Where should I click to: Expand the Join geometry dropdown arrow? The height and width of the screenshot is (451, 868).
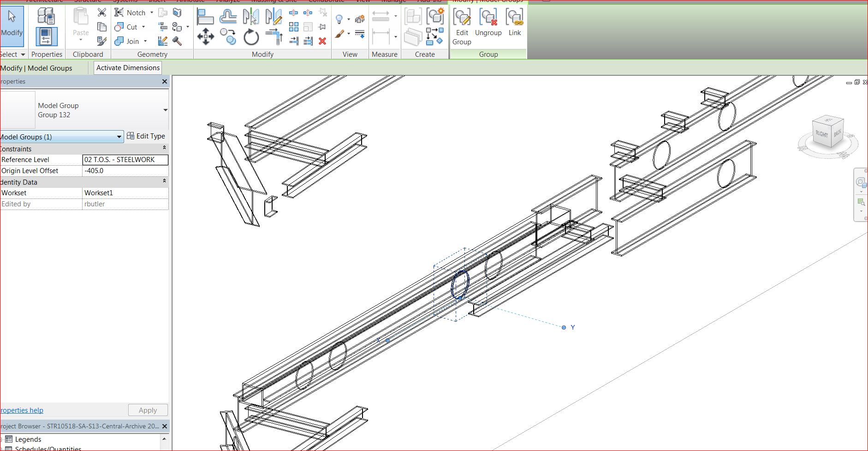(145, 41)
